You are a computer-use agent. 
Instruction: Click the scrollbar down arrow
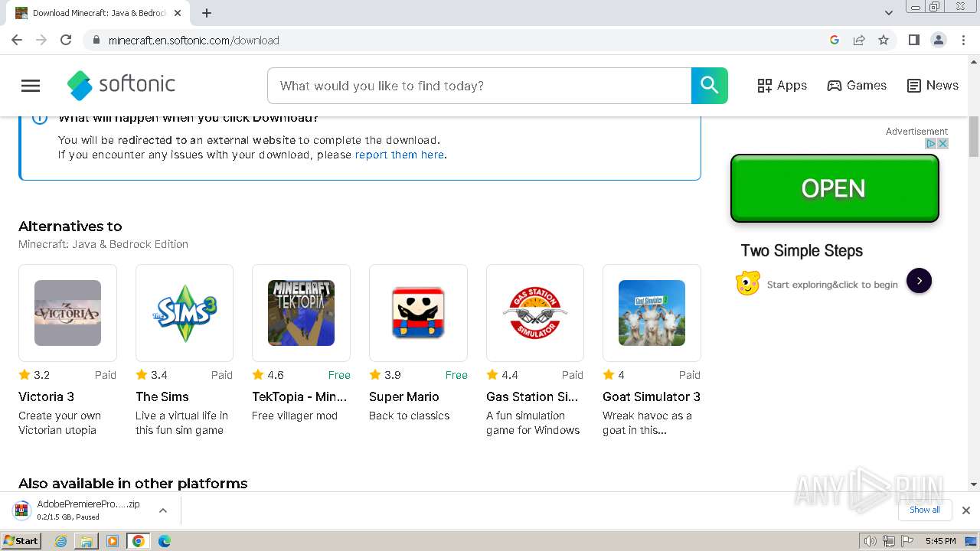pos(974,484)
